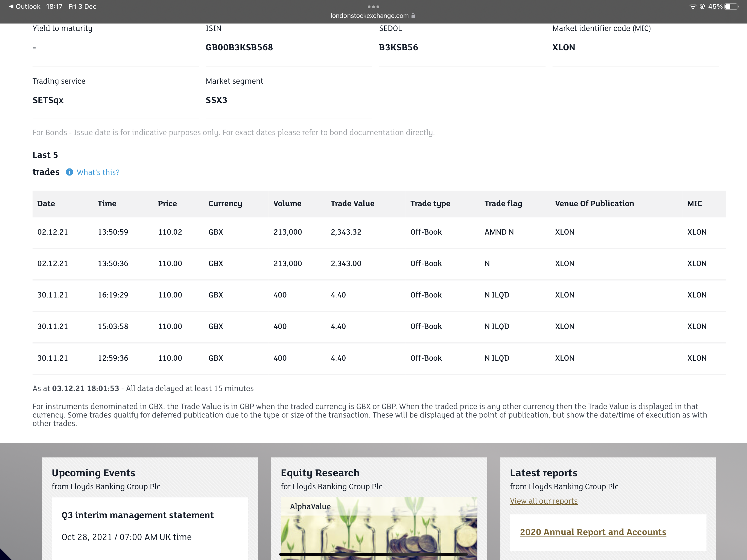Open View all our reports link
The height and width of the screenshot is (560, 747).
coord(543,501)
